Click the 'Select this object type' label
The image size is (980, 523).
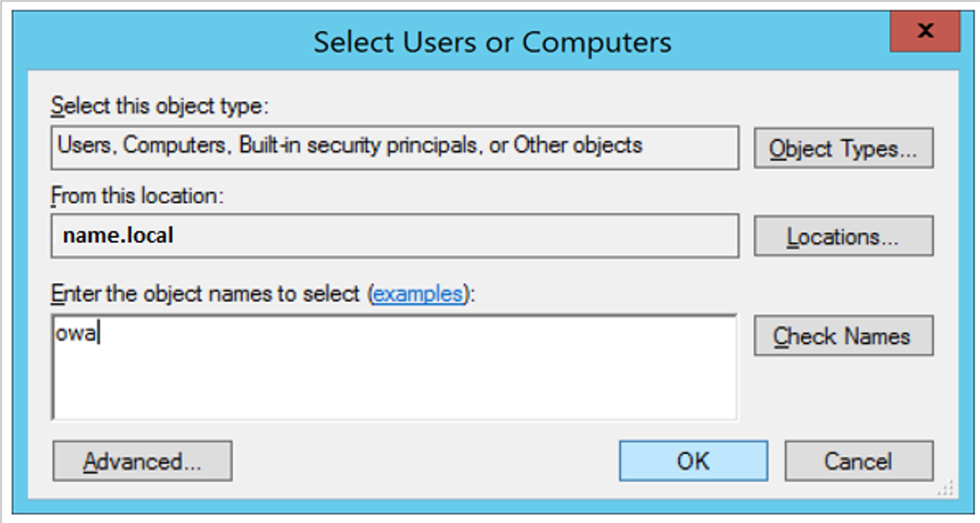tap(160, 106)
